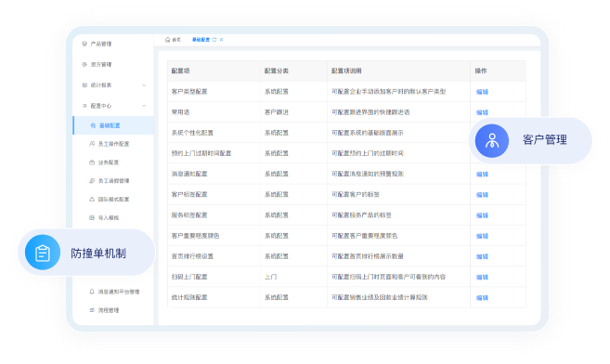The image size is (610, 364).
Task: Click 编辑 for 客户标签配置 row
Action: (482, 195)
